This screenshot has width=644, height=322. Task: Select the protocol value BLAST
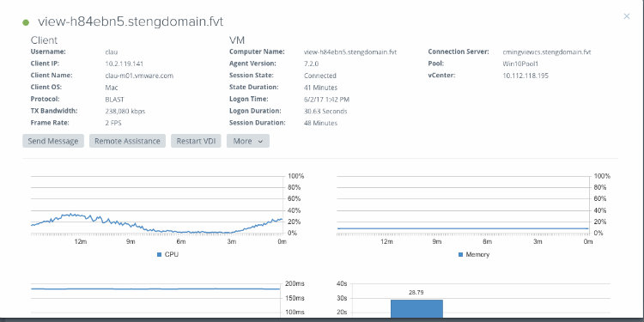(x=114, y=100)
